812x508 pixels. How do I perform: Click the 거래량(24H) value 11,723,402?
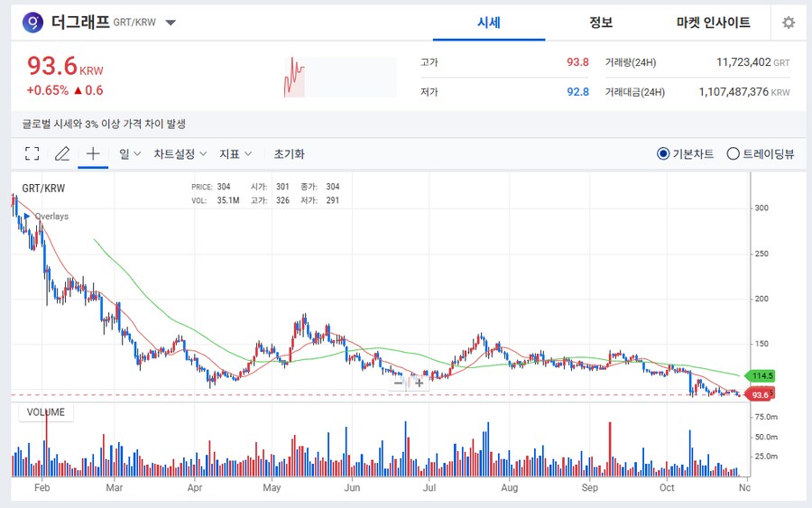743,62
